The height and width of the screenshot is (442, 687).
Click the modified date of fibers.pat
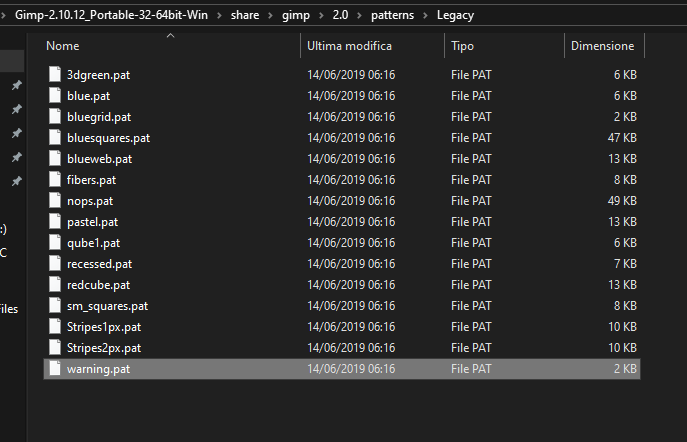[x=351, y=180]
